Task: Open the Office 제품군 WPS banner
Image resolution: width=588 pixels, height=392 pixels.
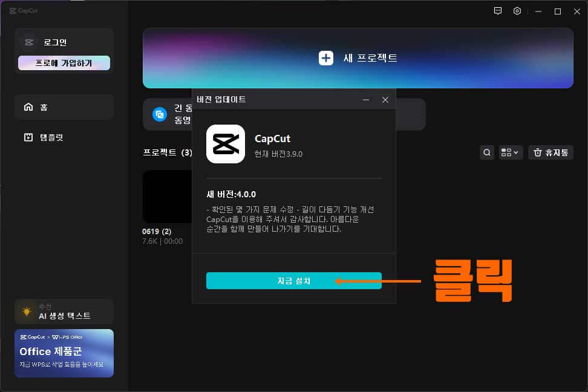Action: pos(64,353)
